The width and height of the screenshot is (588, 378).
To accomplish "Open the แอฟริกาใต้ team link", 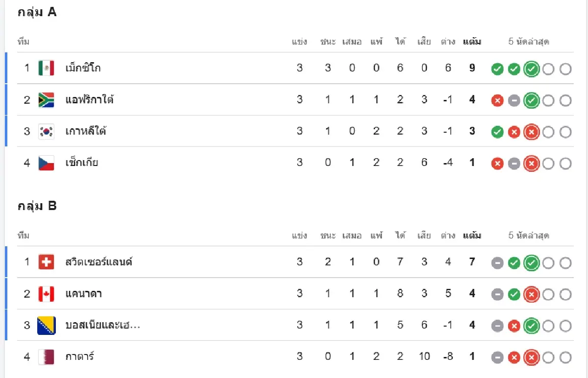I will click(89, 100).
